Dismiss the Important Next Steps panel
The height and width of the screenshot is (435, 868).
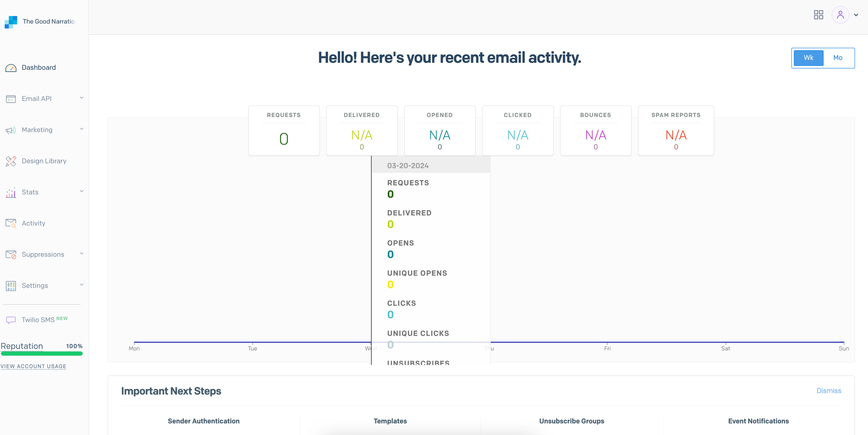pyautogui.click(x=829, y=391)
